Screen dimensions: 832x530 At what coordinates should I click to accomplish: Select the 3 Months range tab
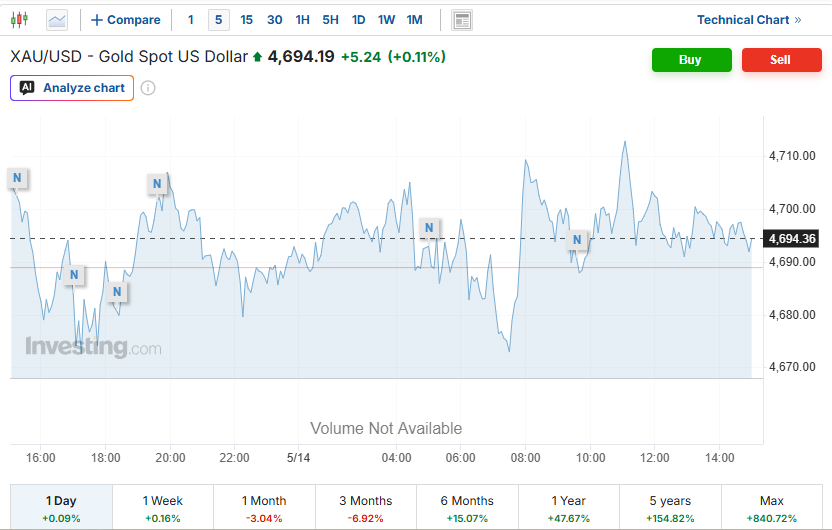click(x=366, y=507)
